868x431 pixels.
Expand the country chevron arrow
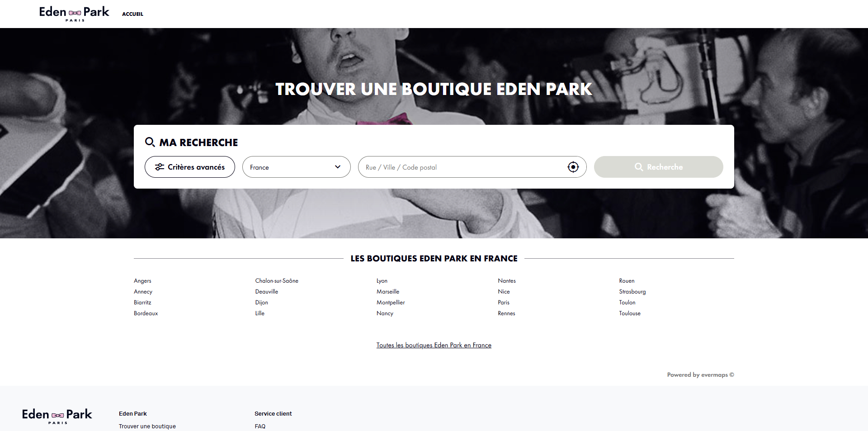[x=337, y=167]
